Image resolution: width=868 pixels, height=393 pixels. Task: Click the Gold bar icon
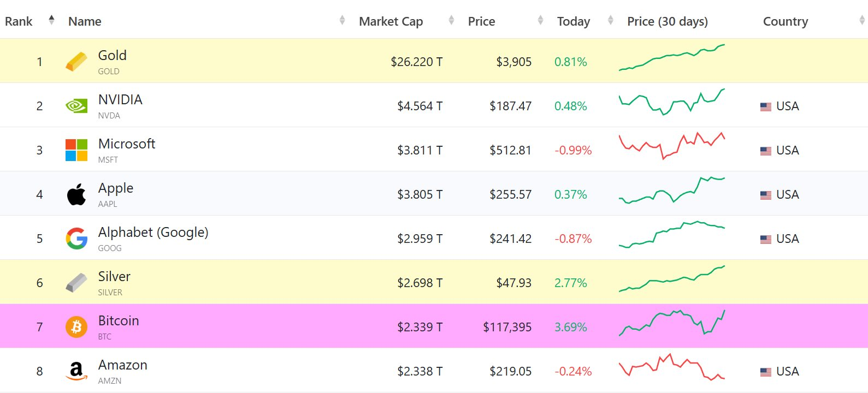[x=76, y=62]
